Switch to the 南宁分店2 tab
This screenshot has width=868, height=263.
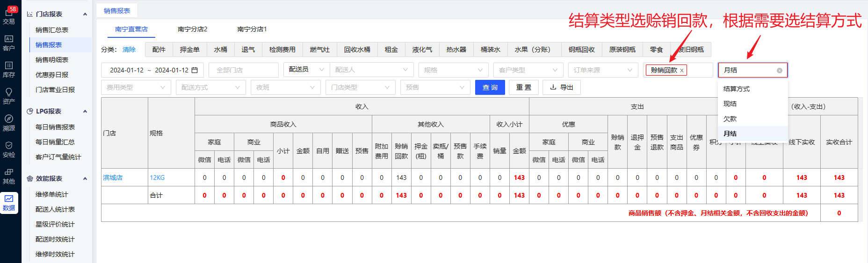pos(192,29)
